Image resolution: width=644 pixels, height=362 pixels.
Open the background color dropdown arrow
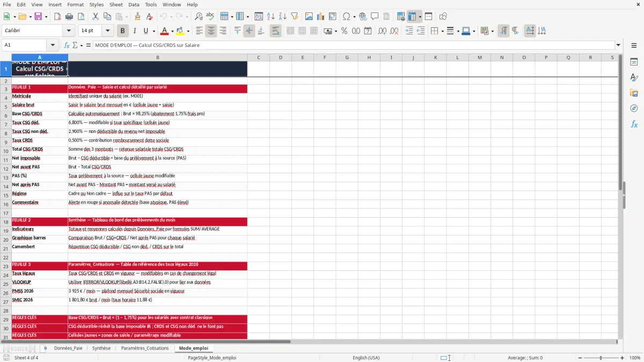click(187, 31)
